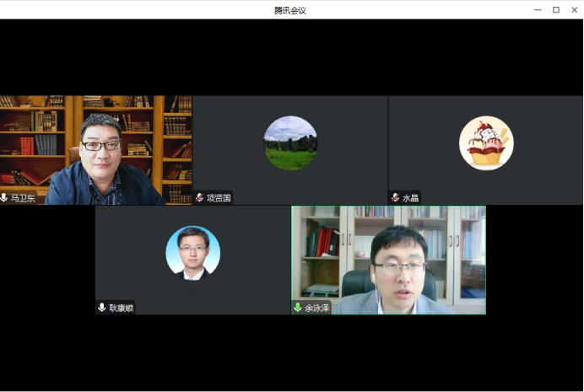Click the 水晶 name label
The width and height of the screenshot is (584, 392).
[x=410, y=198]
